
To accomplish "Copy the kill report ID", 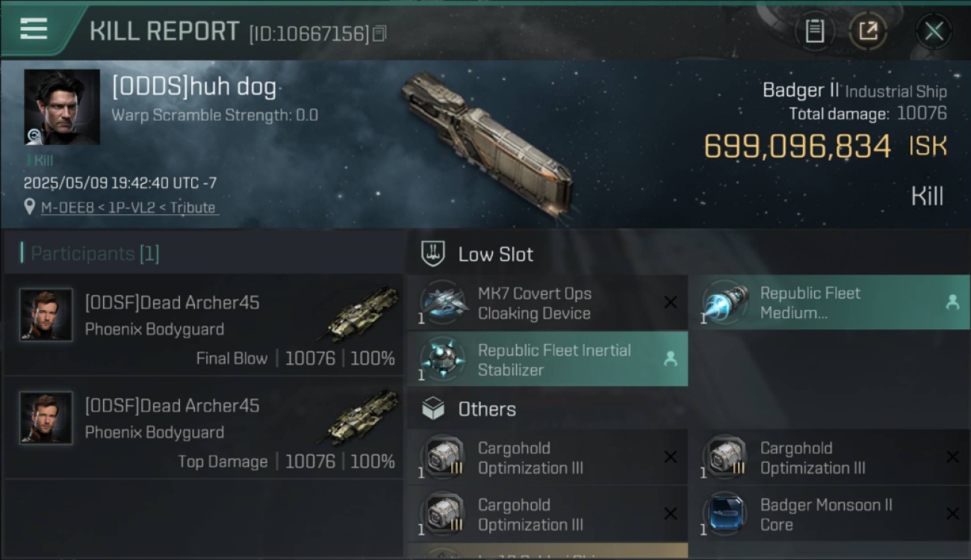I will coord(379,34).
